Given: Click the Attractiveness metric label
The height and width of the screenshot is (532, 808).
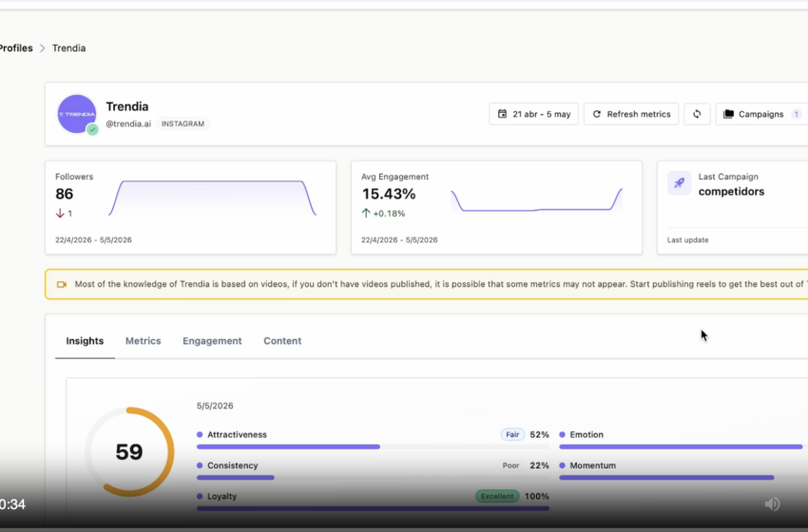Looking at the screenshot, I should click(x=237, y=435).
